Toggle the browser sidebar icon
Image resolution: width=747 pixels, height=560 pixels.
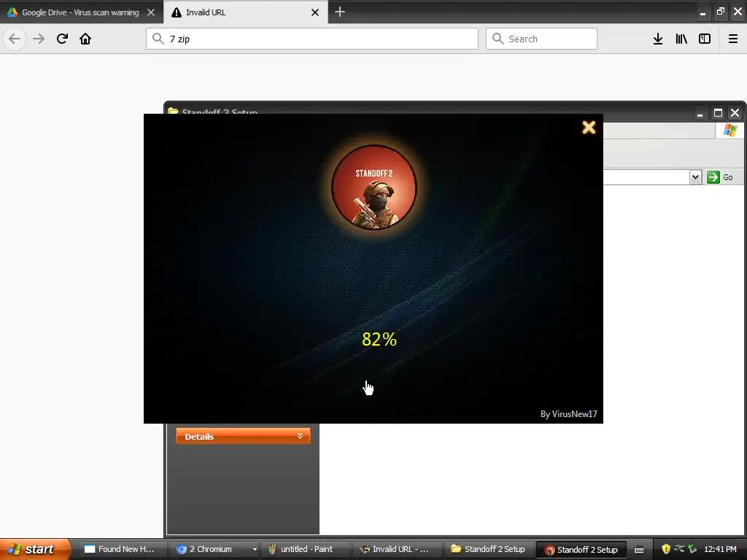(x=705, y=39)
